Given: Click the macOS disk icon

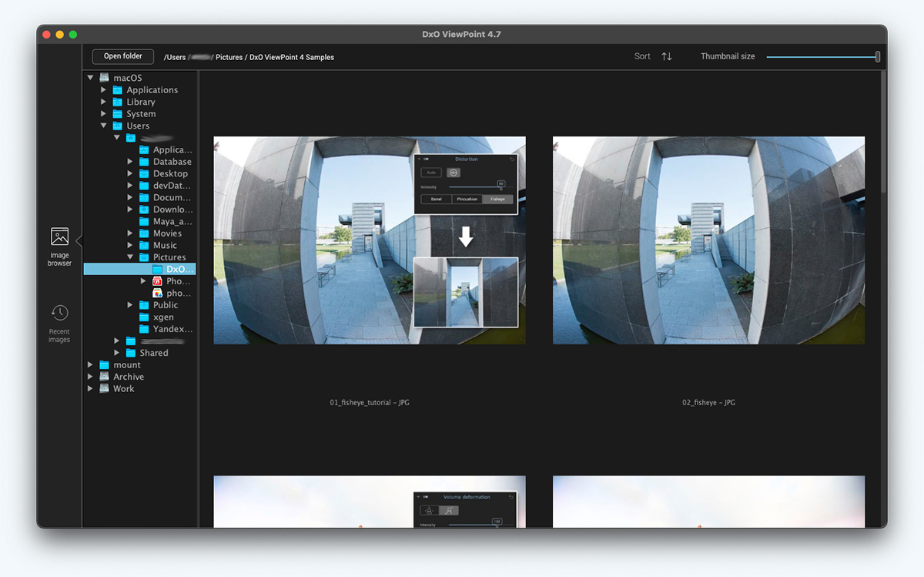Looking at the screenshot, I should (x=104, y=78).
